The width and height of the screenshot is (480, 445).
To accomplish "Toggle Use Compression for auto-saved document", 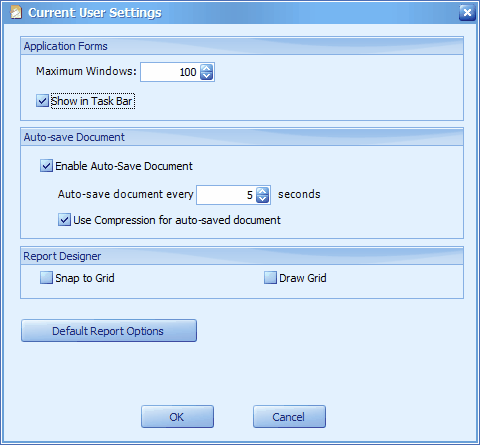I will 64,220.
